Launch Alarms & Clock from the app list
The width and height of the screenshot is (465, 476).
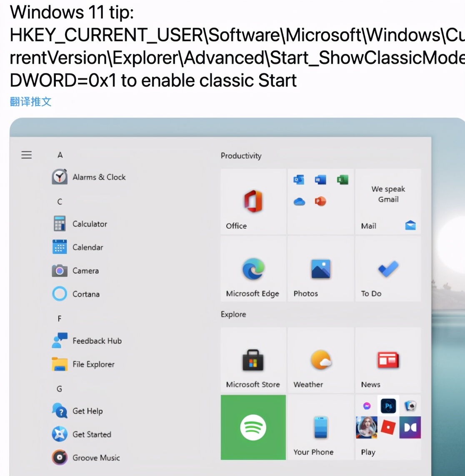click(x=89, y=177)
